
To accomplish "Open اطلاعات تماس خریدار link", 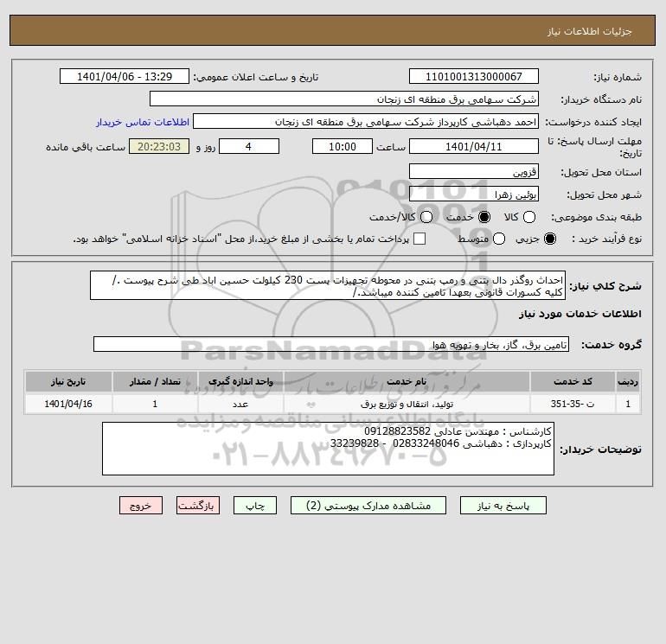I will coord(143,122).
